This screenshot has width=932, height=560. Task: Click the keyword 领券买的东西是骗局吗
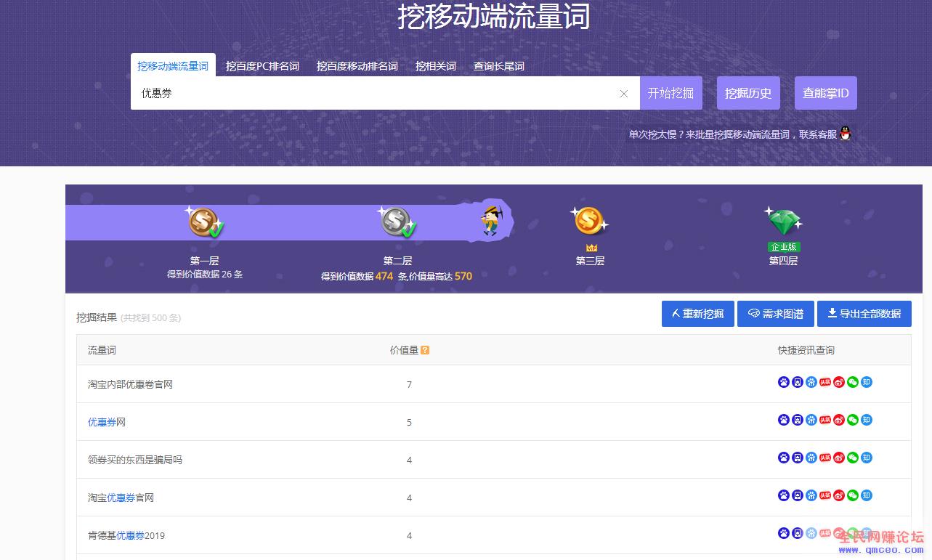135,460
